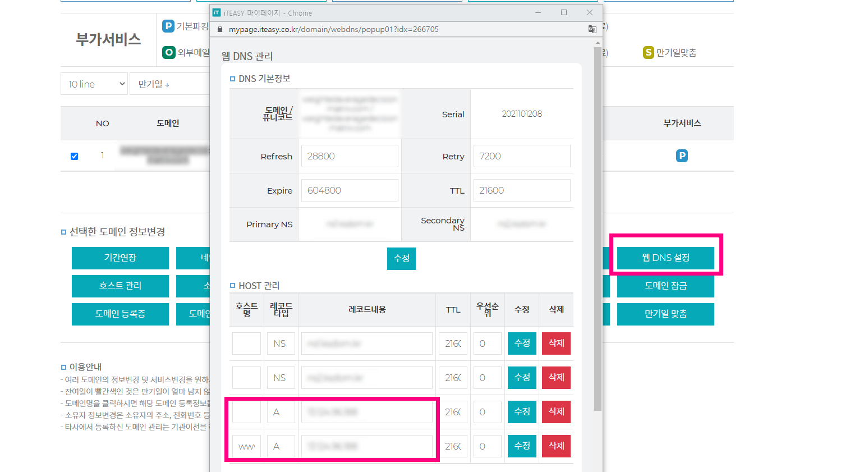This screenshot has height=472, width=868.
Task: Click the 만기일 맞춤 button
Action: click(x=665, y=314)
